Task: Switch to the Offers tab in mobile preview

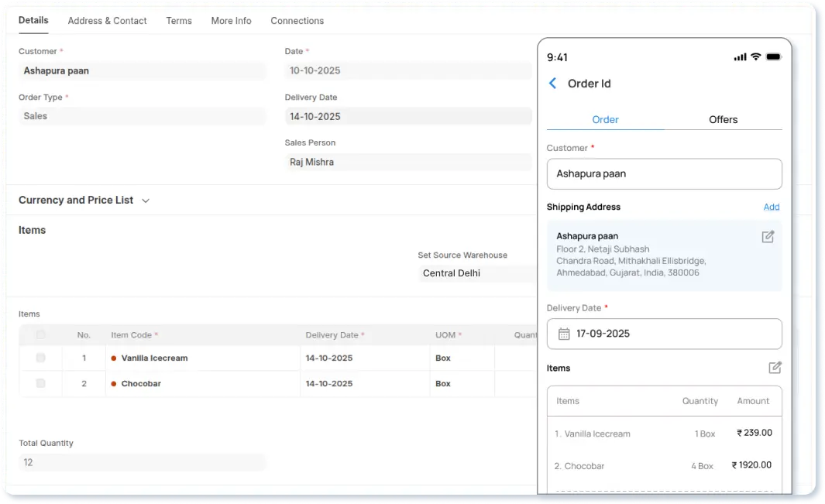Action: click(x=723, y=119)
